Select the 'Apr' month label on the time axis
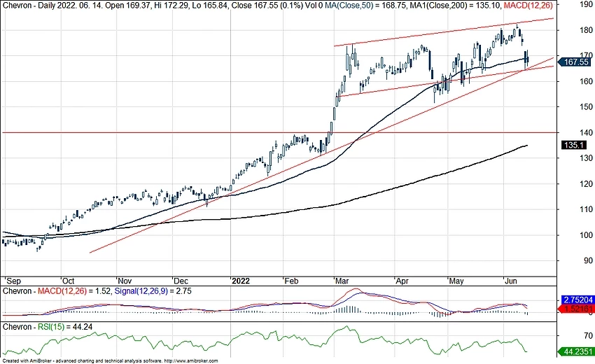This screenshot has width=595, height=364. click(402, 281)
